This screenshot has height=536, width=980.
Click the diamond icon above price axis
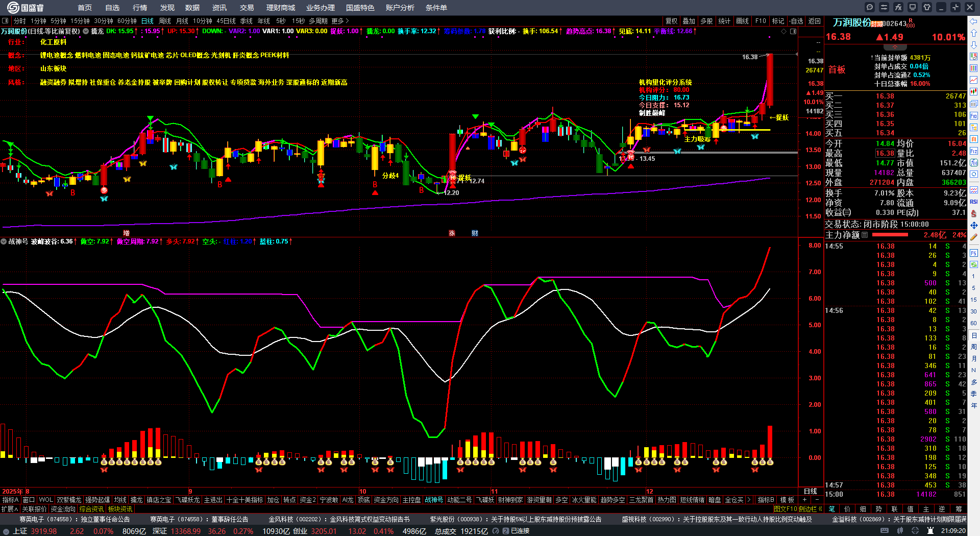coord(784,32)
